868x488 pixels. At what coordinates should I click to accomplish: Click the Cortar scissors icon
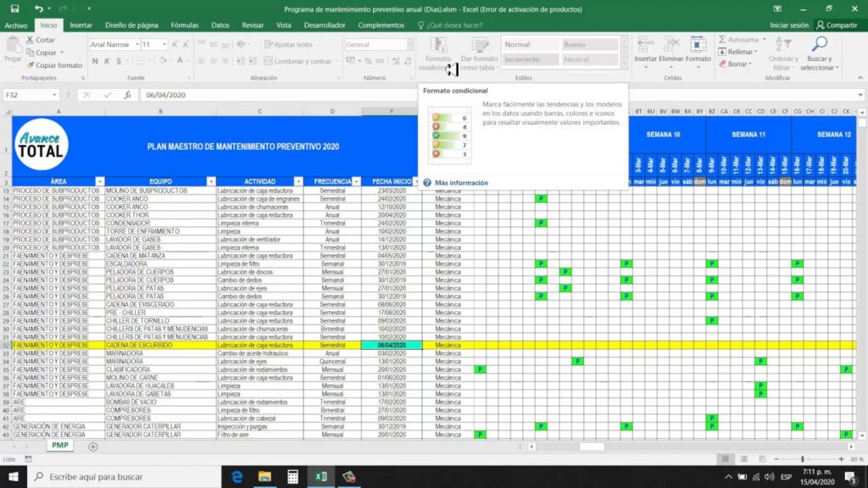click(30, 40)
